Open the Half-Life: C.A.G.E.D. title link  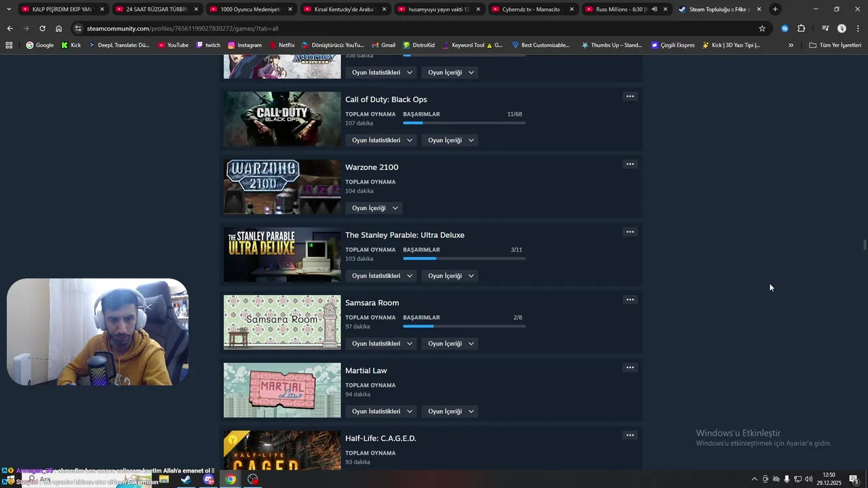click(380, 439)
